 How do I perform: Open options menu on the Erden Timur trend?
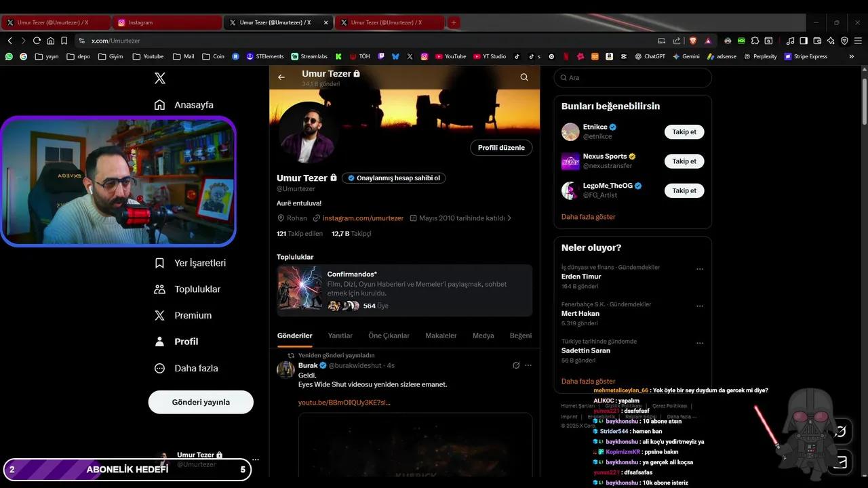pos(700,268)
